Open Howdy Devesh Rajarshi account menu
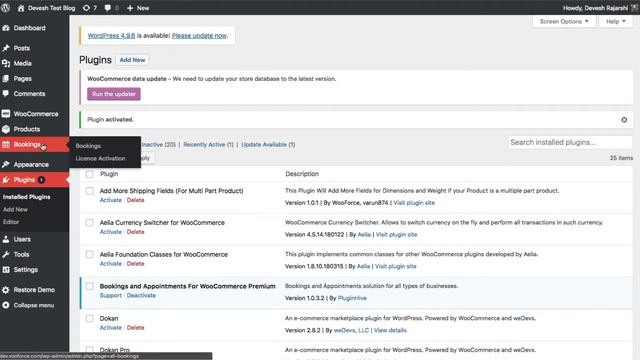Image resolution: width=640 pixels, height=360 pixels. [x=600, y=8]
